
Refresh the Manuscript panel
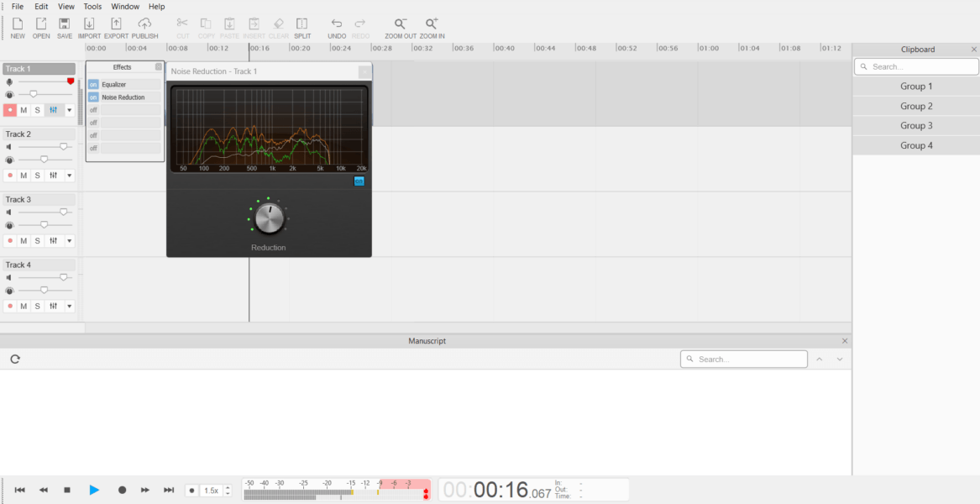(x=15, y=359)
